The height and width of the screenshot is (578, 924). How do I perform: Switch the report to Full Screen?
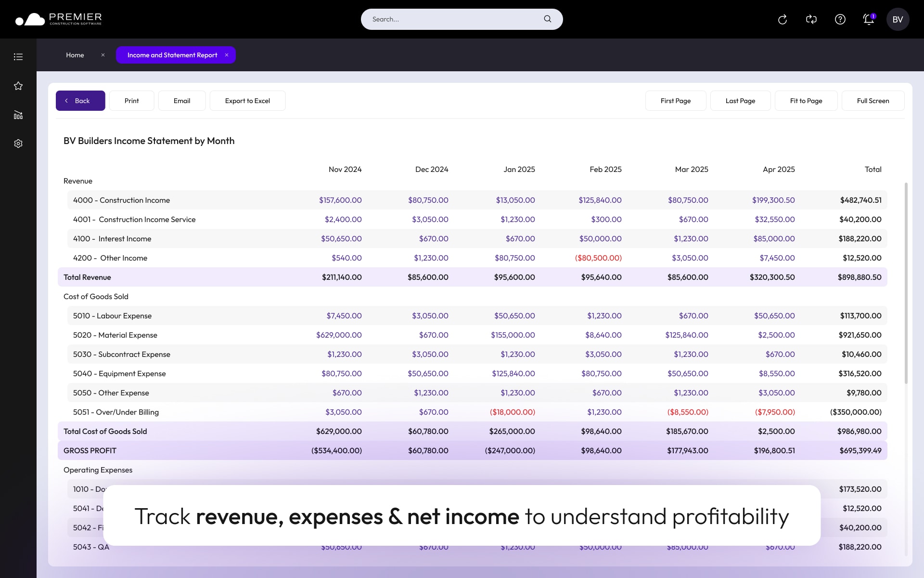point(873,100)
